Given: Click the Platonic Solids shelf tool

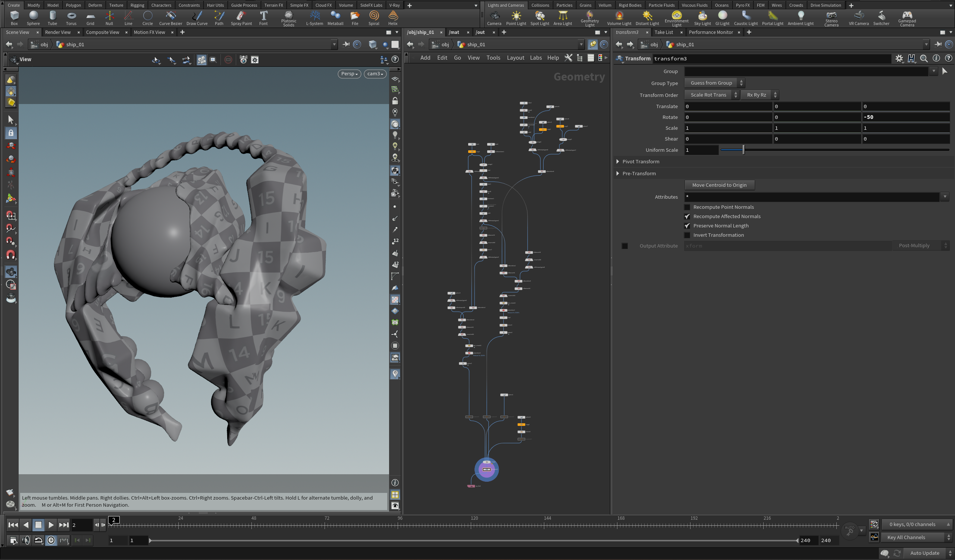Looking at the screenshot, I should pyautogui.click(x=288, y=19).
